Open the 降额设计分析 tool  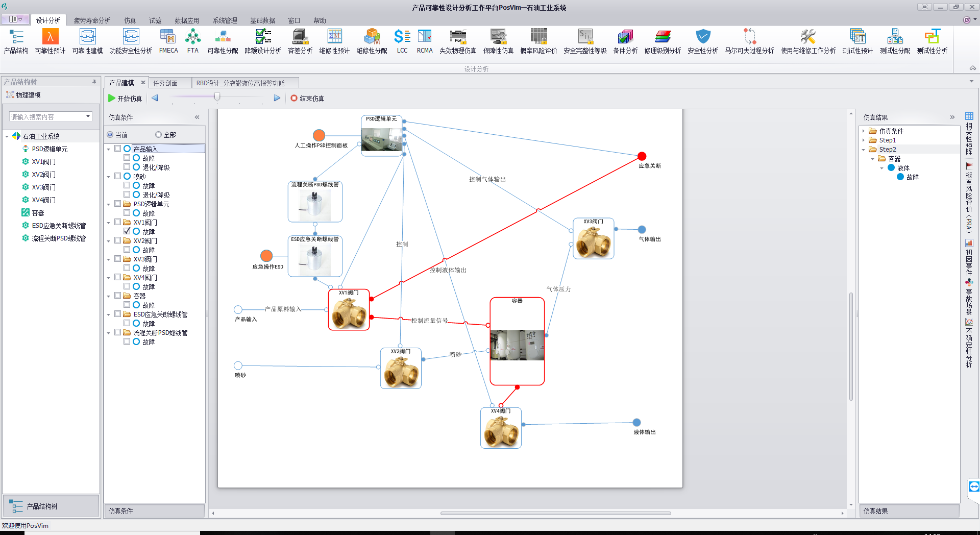(263, 41)
